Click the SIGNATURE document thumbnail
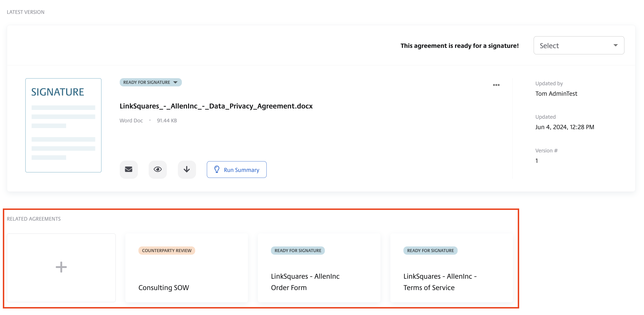Image resolution: width=644 pixels, height=315 pixels. (x=63, y=125)
